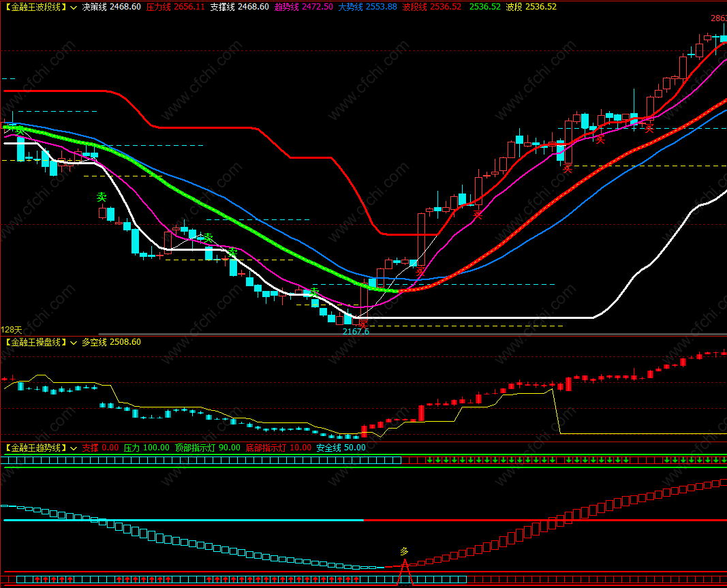Click the 大势线 2553.88 readout
Screen dimensions: 727x588
(368, 7)
